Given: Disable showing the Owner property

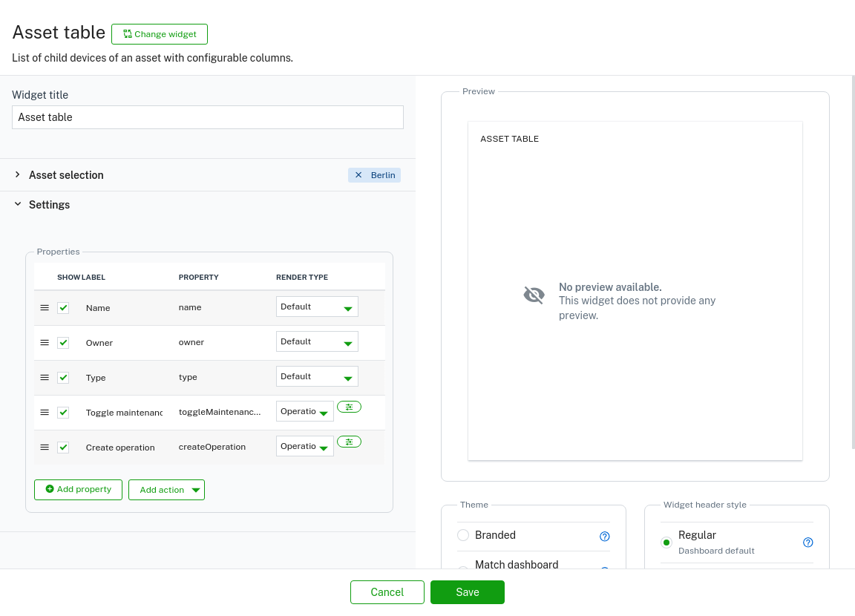Looking at the screenshot, I should [x=63, y=342].
